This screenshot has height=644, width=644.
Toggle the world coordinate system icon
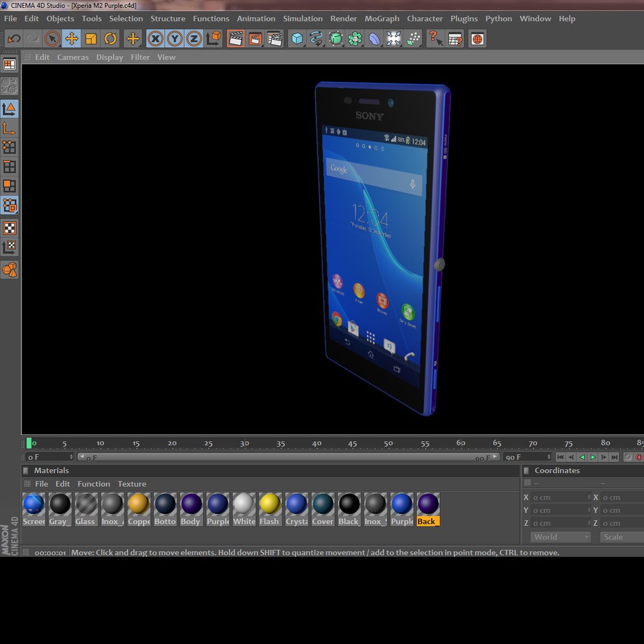pos(213,39)
